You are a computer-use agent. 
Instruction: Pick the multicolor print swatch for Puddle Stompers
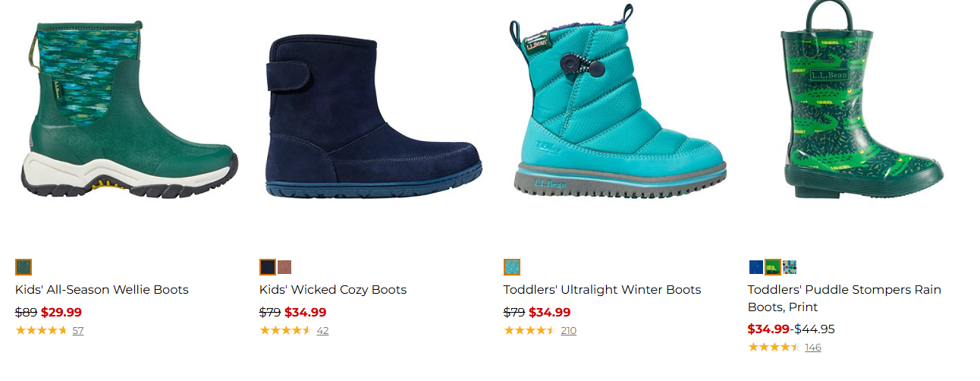pos(790,267)
